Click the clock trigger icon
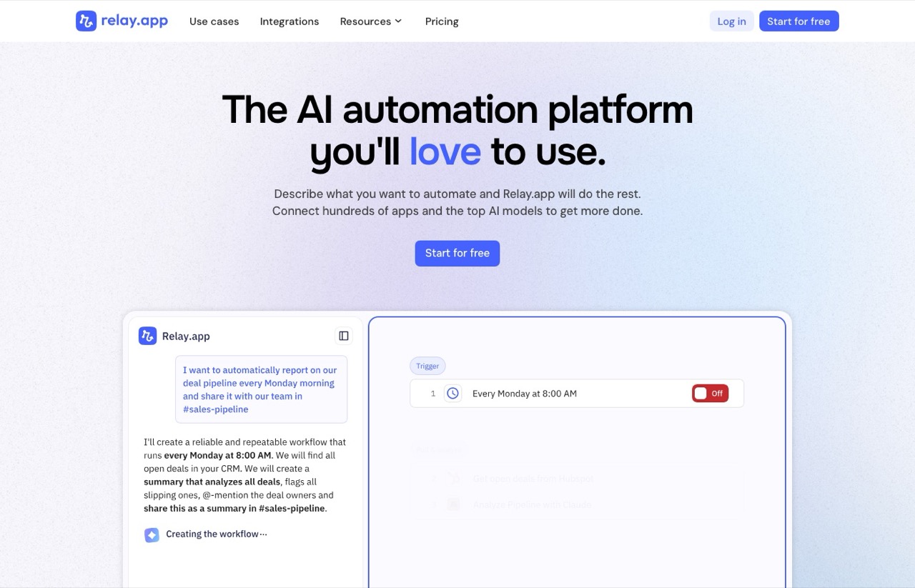 [x=452, y=394]
